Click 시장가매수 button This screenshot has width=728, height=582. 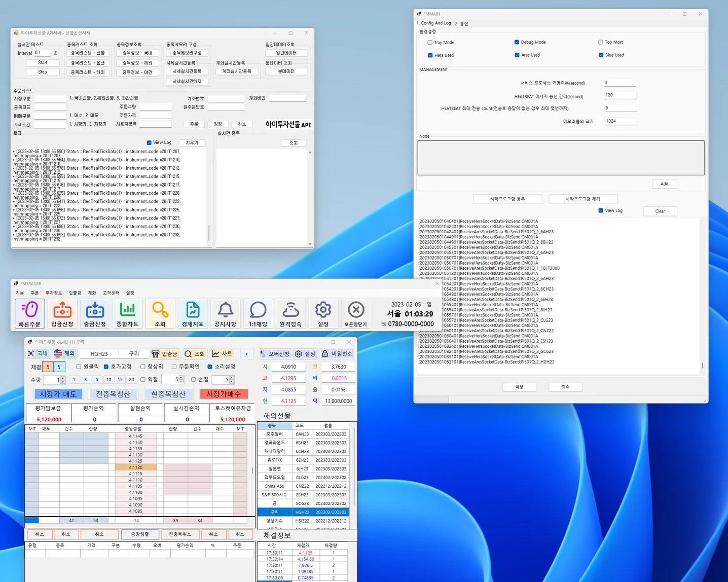click(224, 394)
